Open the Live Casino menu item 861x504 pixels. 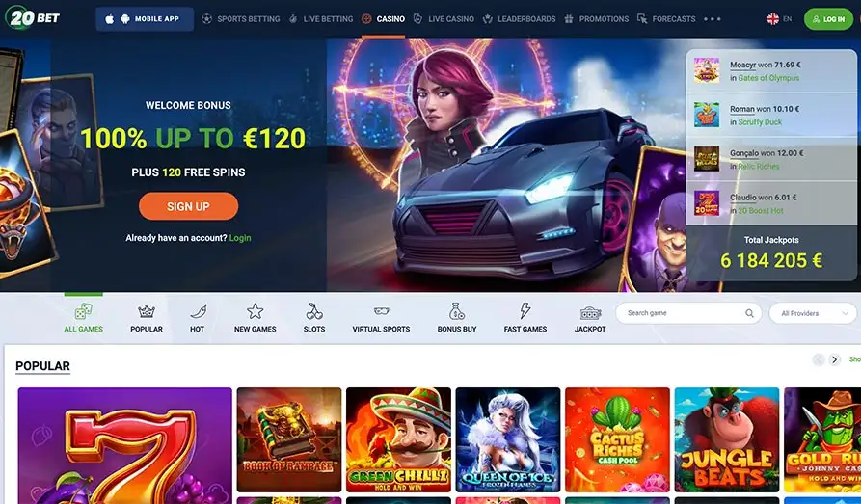(x=444, y=18)
